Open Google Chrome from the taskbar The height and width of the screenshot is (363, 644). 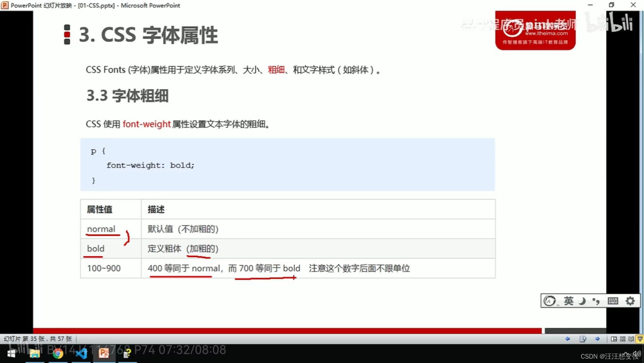(58, 354)
